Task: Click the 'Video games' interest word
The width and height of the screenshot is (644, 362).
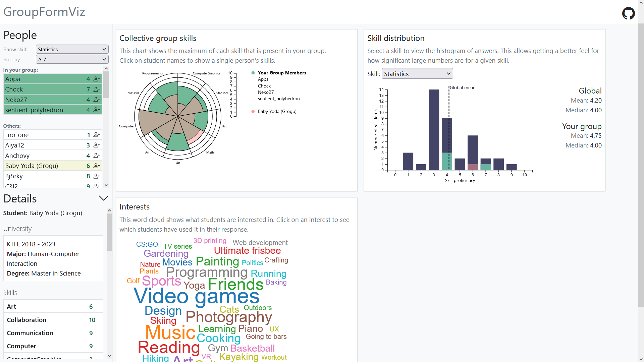Action: (197, 296)
